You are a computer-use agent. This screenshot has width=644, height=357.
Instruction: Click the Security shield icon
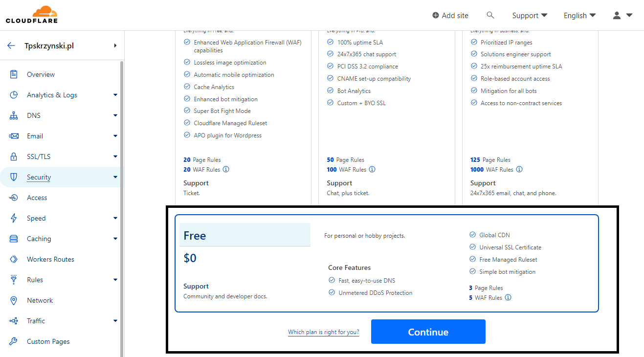click(14, 177)
